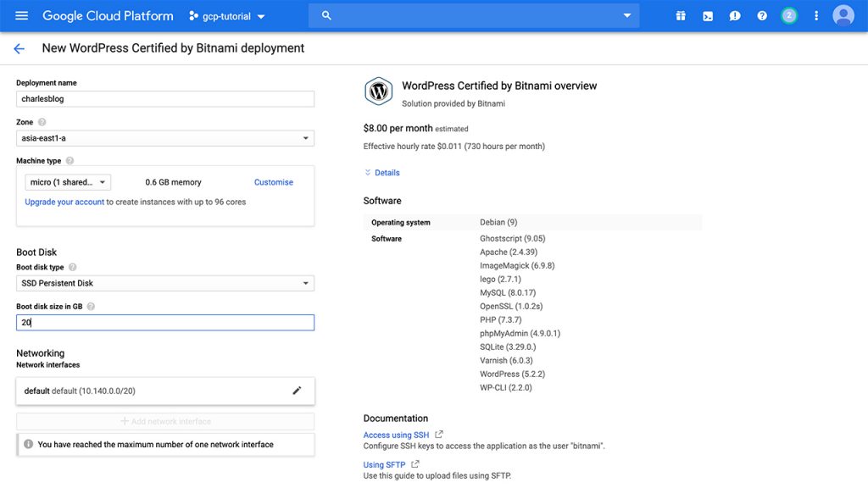The width and height of the screenshot is (868, 488).
Task: Show help for Machine type
Action: click(70, 161)
